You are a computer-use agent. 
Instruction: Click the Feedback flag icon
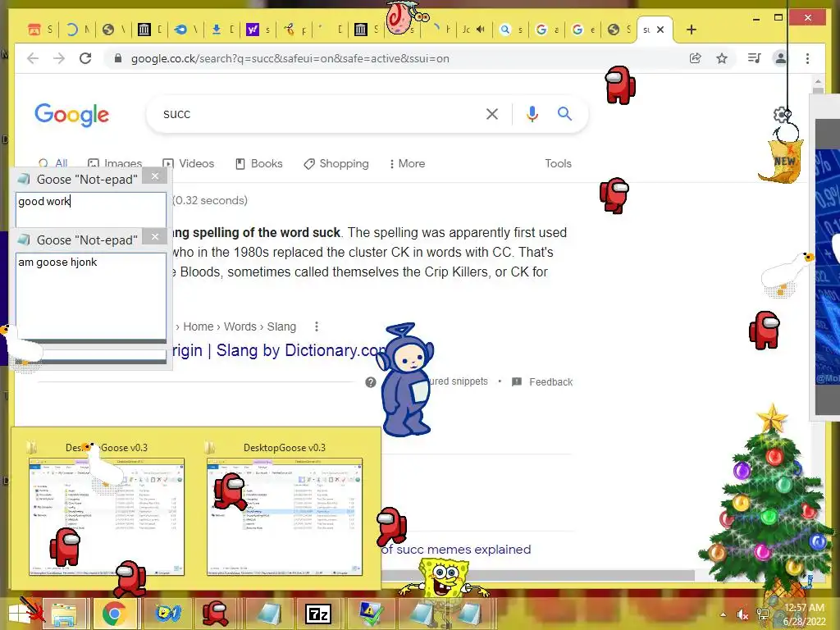[517, 382]
